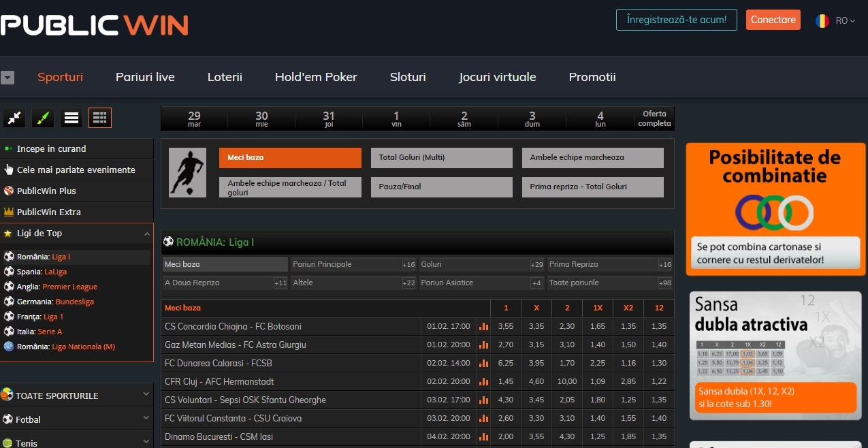Select the Meci baza orange market button
Screen dimensions: 868x448
(290, 158)
